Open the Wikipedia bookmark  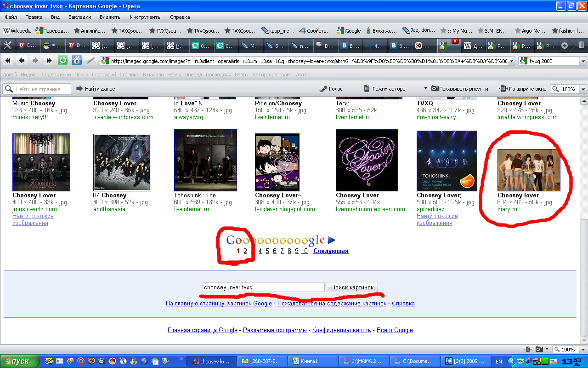click(17, 31)
